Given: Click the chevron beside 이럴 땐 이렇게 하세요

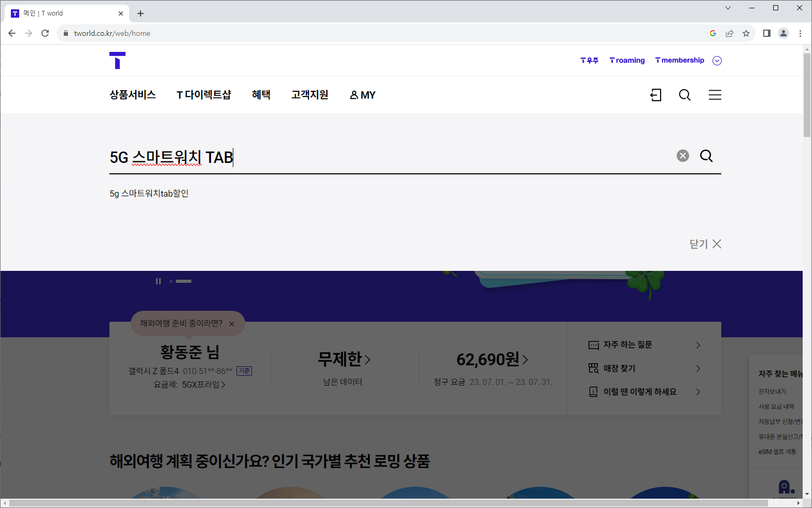Looking at the screenshot, I should click(x=698, y=392).
